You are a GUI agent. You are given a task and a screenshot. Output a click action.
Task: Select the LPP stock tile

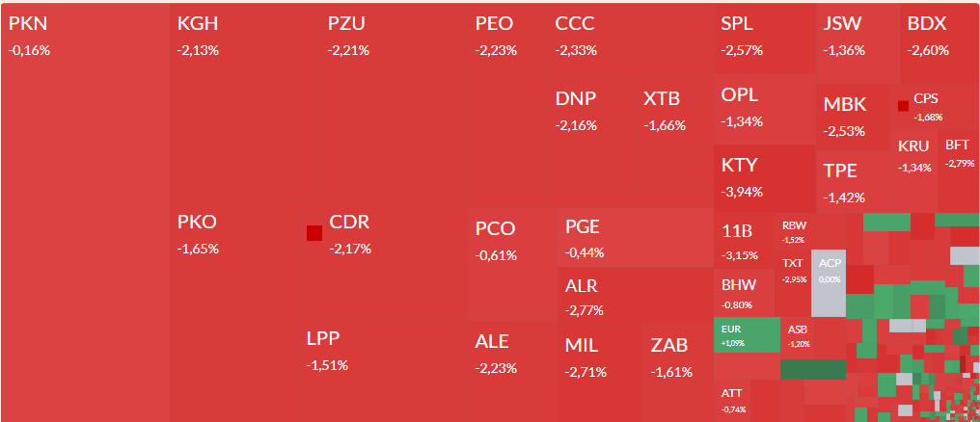(383, 372)
